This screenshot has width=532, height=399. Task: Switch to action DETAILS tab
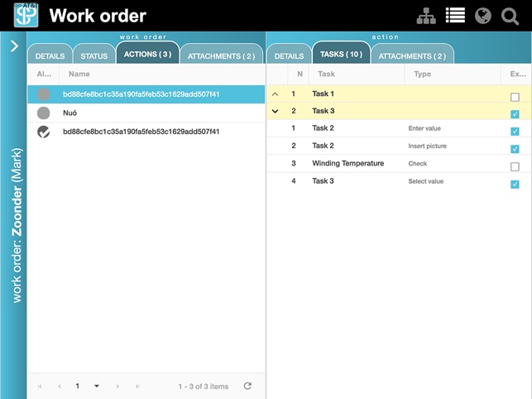pos(289,55)
